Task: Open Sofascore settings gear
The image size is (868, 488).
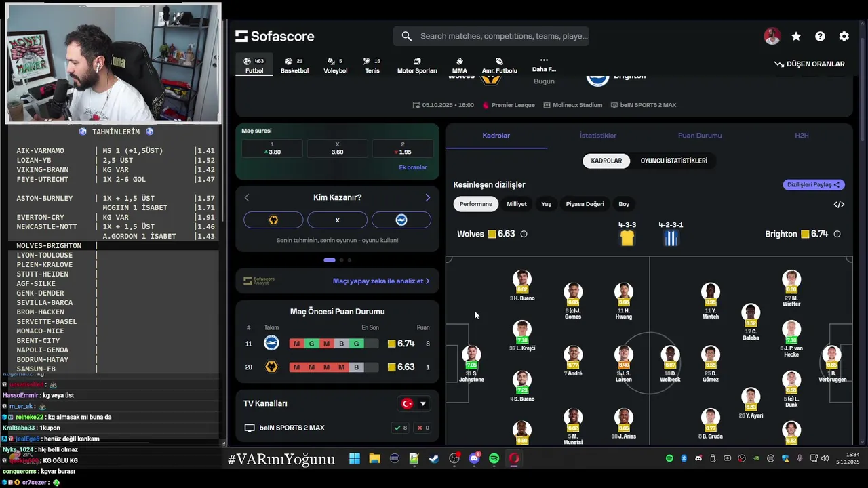Action: point(844,37)
